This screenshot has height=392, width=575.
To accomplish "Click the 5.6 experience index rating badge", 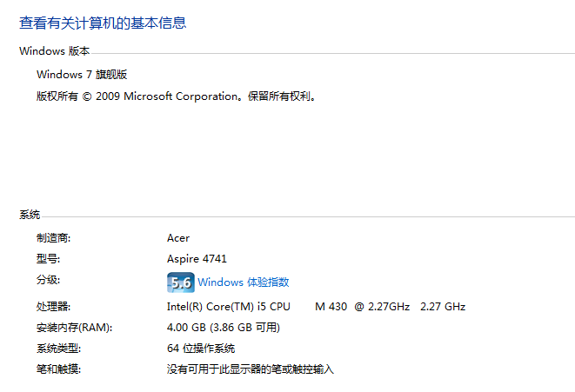I will [181, 282].
